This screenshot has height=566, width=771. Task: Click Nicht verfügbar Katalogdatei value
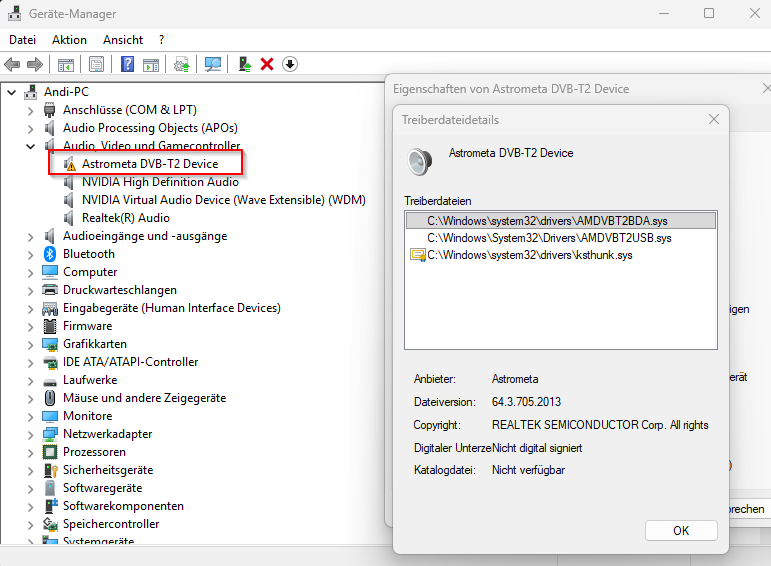tap(528, 470)
